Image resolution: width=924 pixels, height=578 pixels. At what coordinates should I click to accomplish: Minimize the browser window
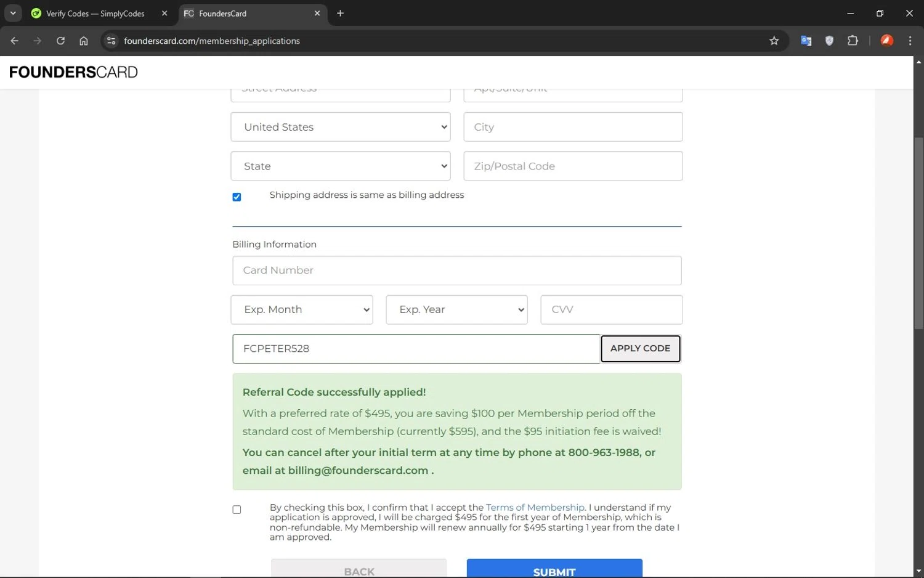851,13
